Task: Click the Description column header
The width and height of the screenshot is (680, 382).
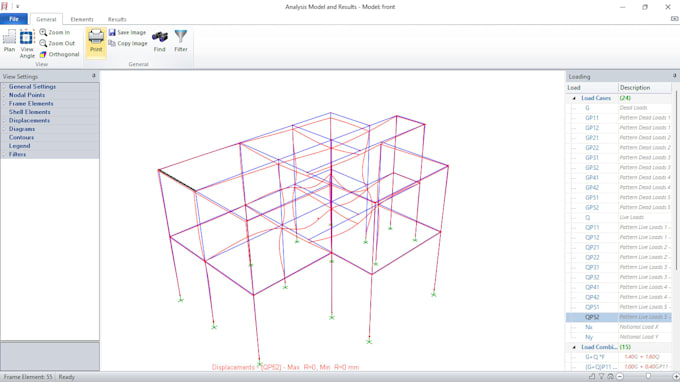Action: click(x=645, y=88)
